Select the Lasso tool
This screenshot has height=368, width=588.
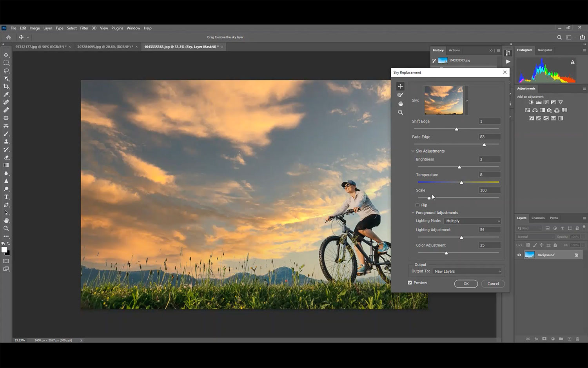6,71
